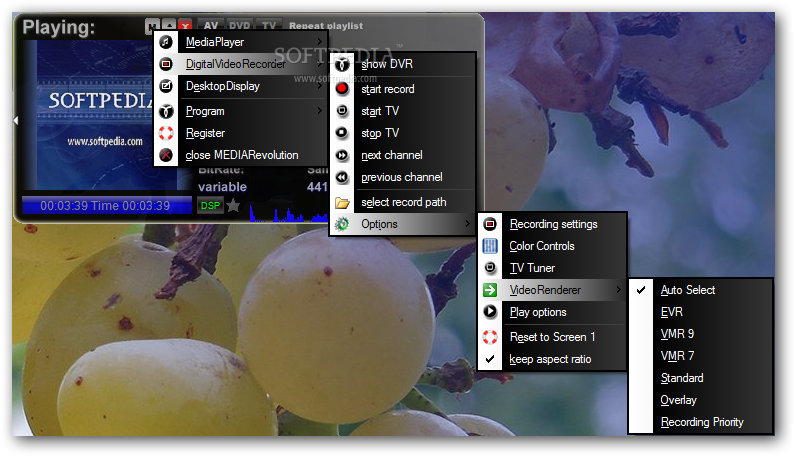Switch to the TV mode button
Image resolution: width=795 pixels, height=456 pixels.
coord(269,25)
